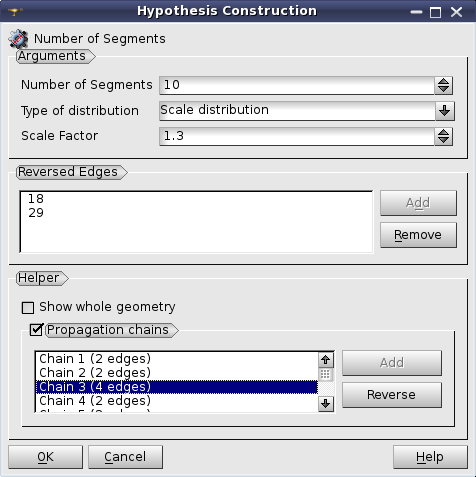Select reversed edge 29 in list

[36, 213]
